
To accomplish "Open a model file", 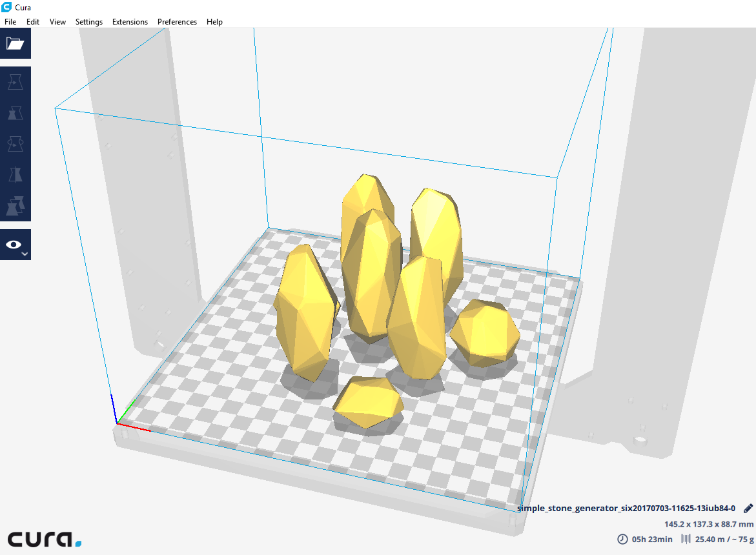I will coord(15,43).
